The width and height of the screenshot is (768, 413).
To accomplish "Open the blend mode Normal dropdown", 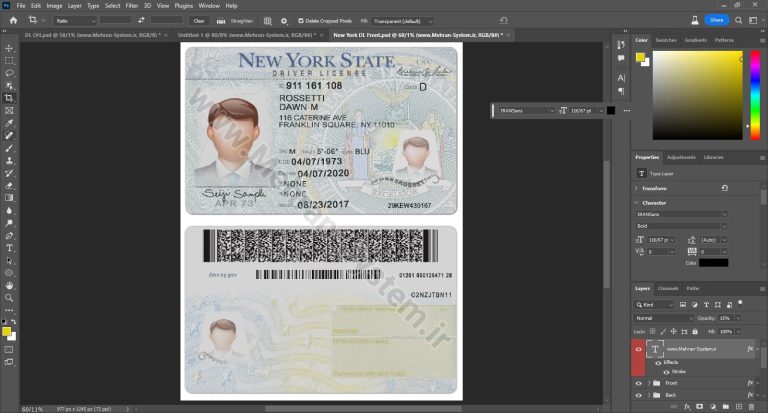I will pos(664,318).
